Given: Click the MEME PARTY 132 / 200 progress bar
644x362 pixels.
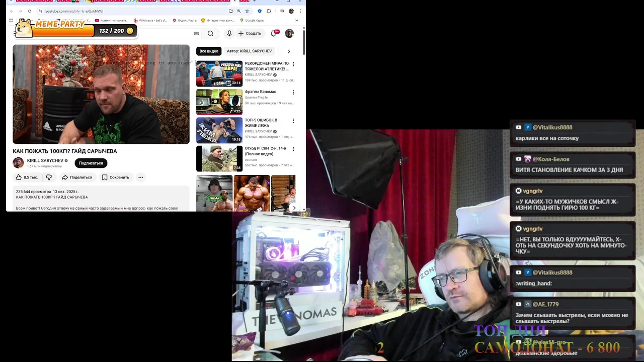Looking at the screenshot, I should tap(76, 31).
